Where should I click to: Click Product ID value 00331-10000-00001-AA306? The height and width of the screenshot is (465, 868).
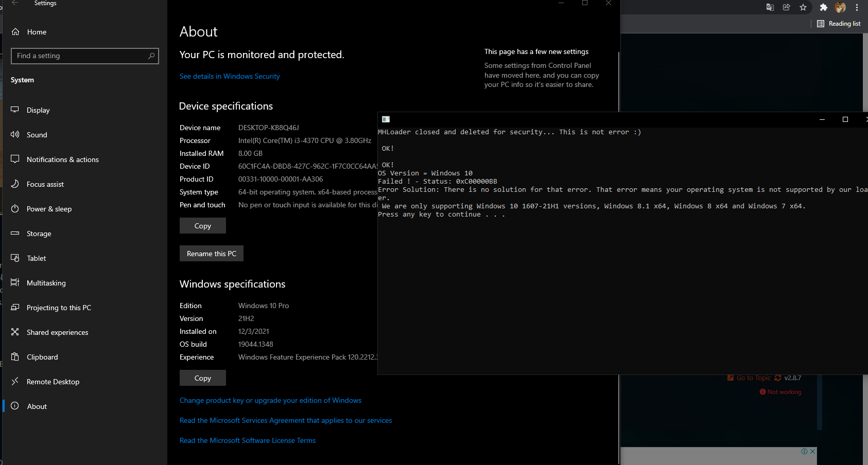pyautogui.click(x=281, y=179)
